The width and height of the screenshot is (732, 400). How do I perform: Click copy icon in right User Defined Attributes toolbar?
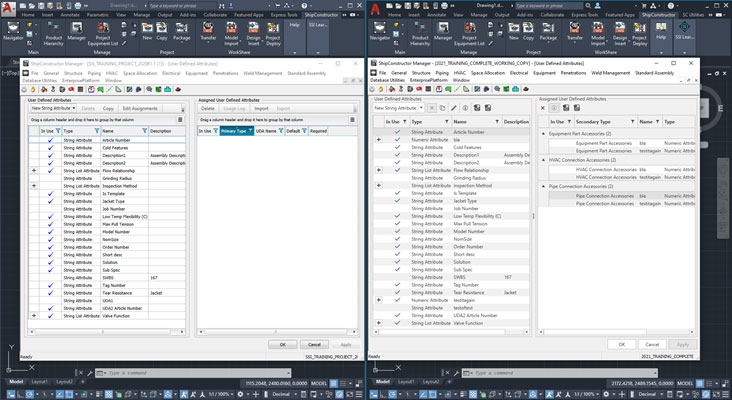[x=442, y=108]
